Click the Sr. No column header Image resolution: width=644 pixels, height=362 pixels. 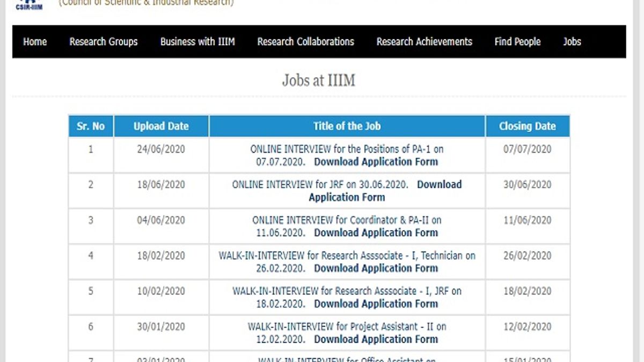coord(90,125)
